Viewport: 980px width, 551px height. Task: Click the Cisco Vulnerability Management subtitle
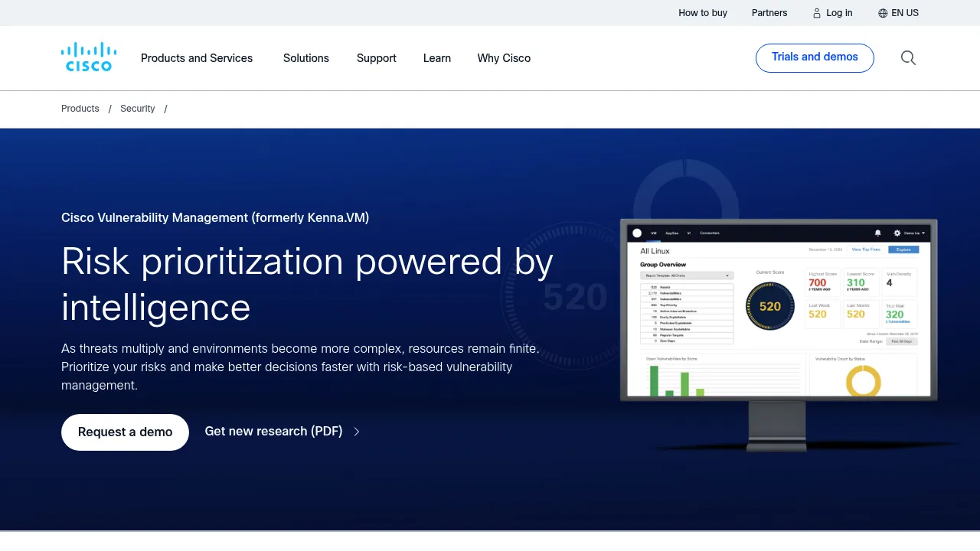click(215, 217)
